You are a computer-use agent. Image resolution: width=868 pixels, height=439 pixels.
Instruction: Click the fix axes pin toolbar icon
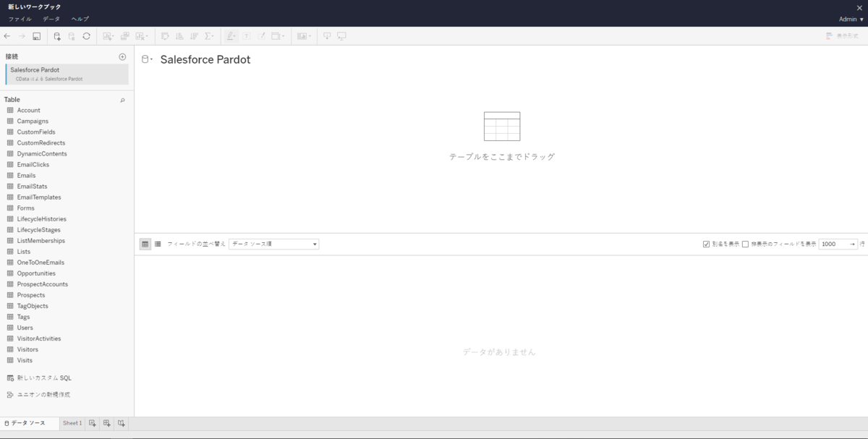pos(261,36)
